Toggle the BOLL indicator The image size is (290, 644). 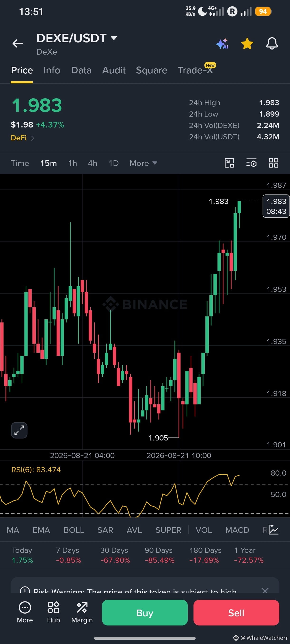point(74,530)
